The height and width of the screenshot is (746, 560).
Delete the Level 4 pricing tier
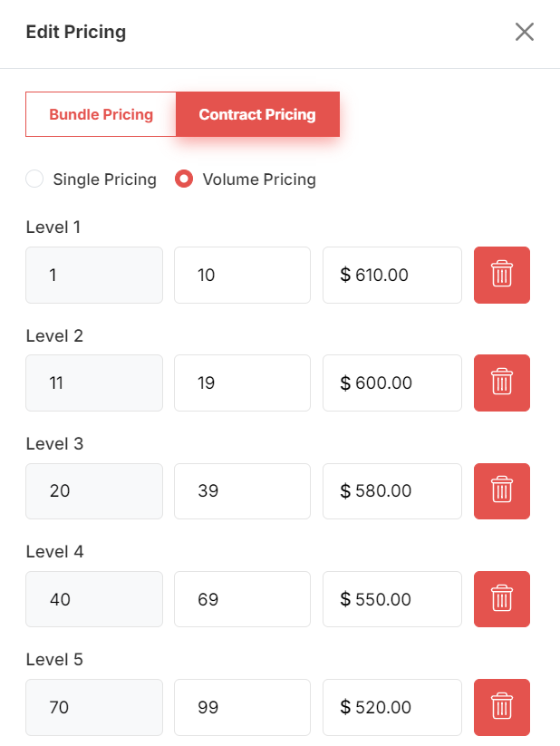pos(501,599)
